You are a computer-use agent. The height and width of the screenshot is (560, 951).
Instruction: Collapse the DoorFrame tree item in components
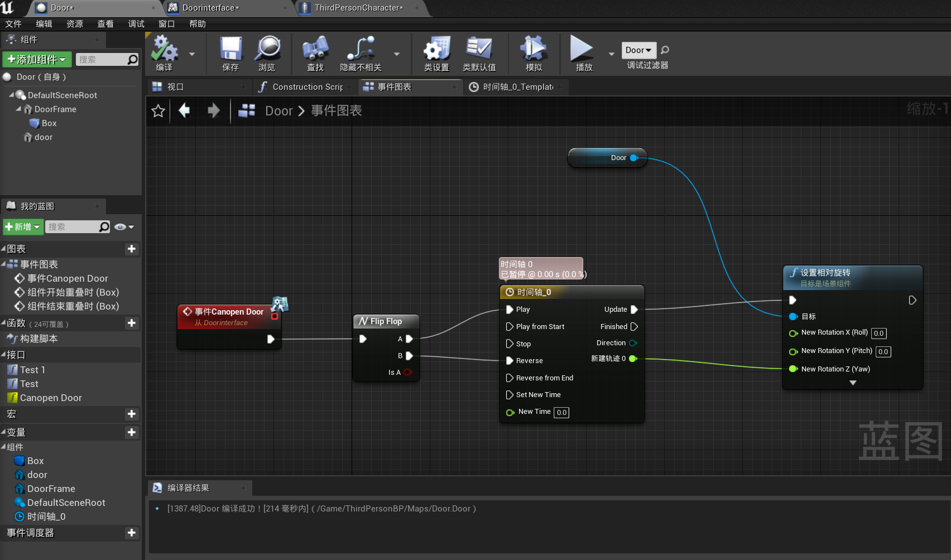point(19,109)
